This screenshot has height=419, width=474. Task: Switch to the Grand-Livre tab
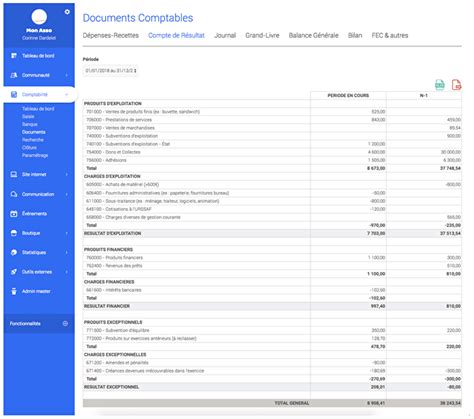tap(262, 35)
